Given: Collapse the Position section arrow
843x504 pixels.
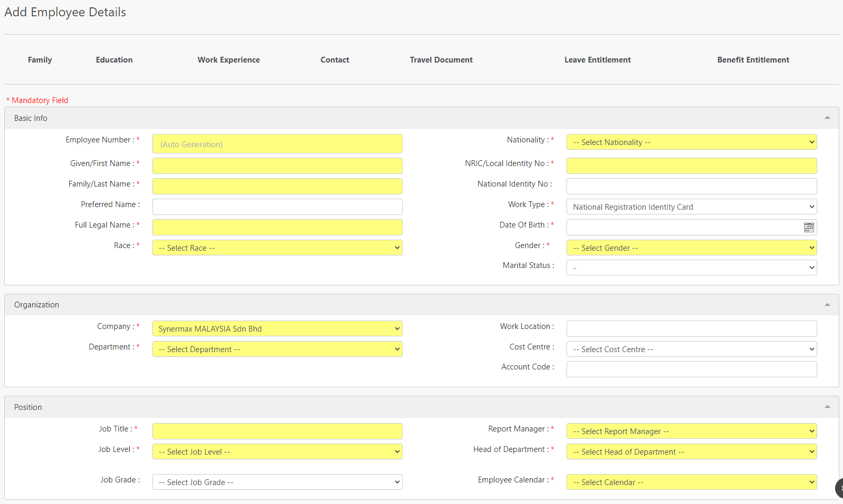Looking at the screenshot, I should tap(827, 407).
